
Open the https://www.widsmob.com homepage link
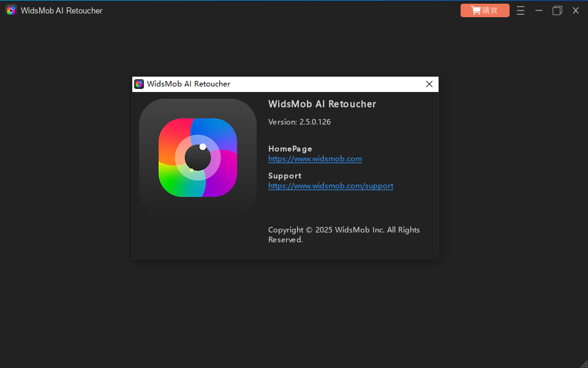coord(315,159)
